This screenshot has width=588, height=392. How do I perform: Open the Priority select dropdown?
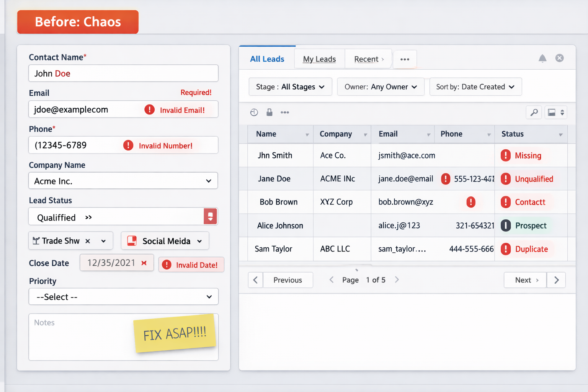(123, 297)
